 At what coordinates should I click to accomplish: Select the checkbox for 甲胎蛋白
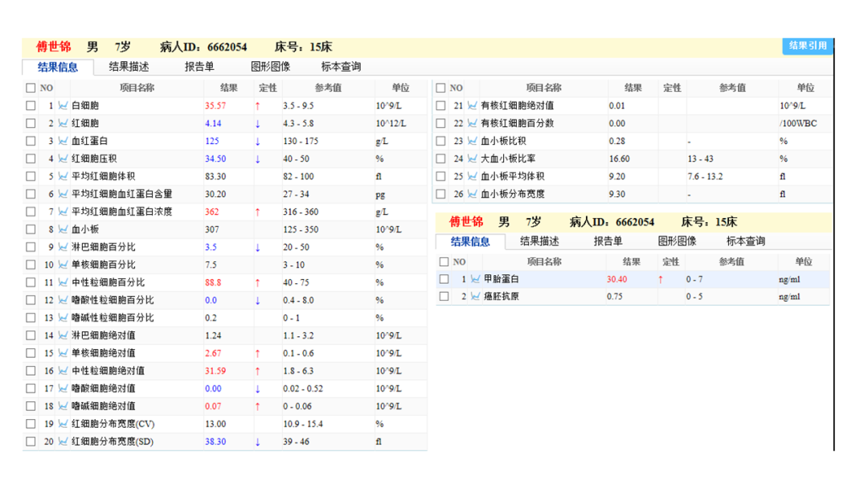[x=444, y=279]
